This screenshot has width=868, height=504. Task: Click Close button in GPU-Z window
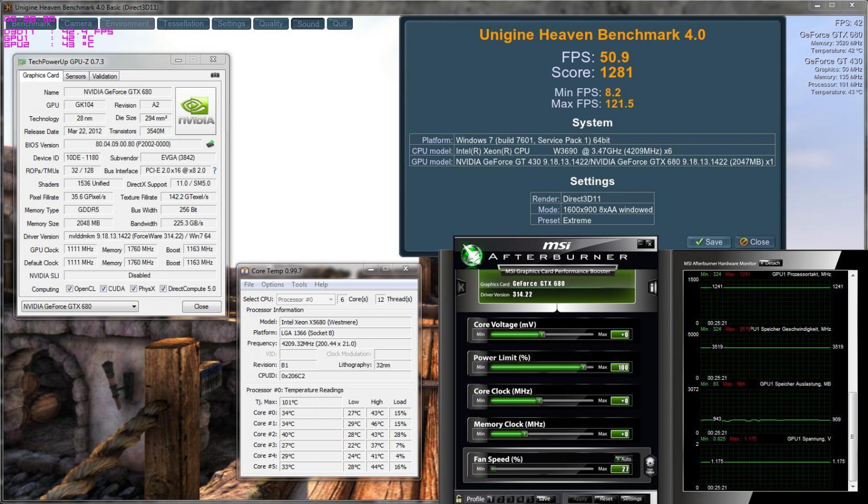click(201, 306)
